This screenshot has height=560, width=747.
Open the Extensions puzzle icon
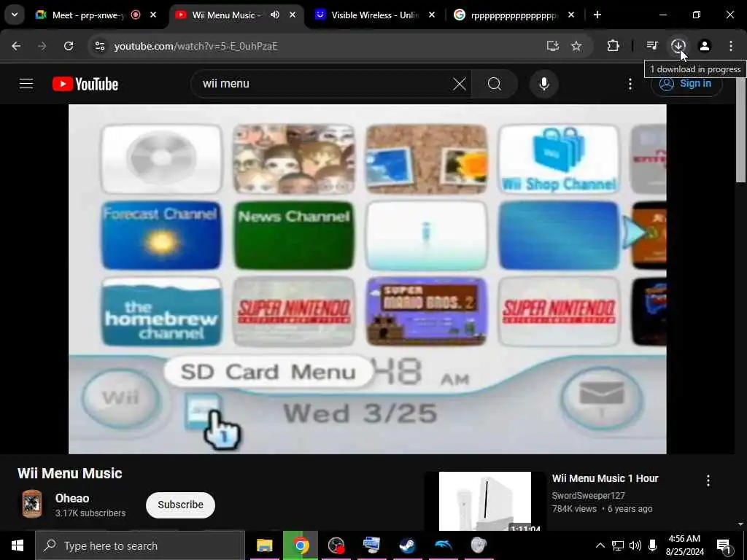click(x=613, y=46)
